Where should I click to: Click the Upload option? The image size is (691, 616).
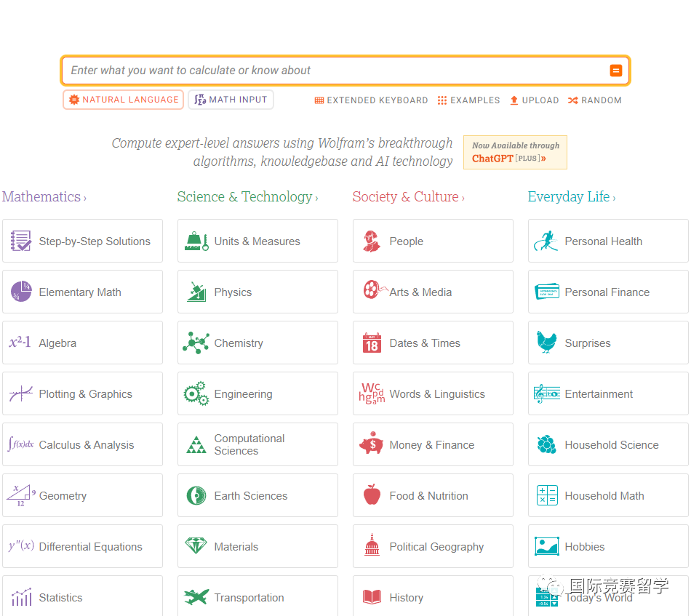(x=534, y=100)
